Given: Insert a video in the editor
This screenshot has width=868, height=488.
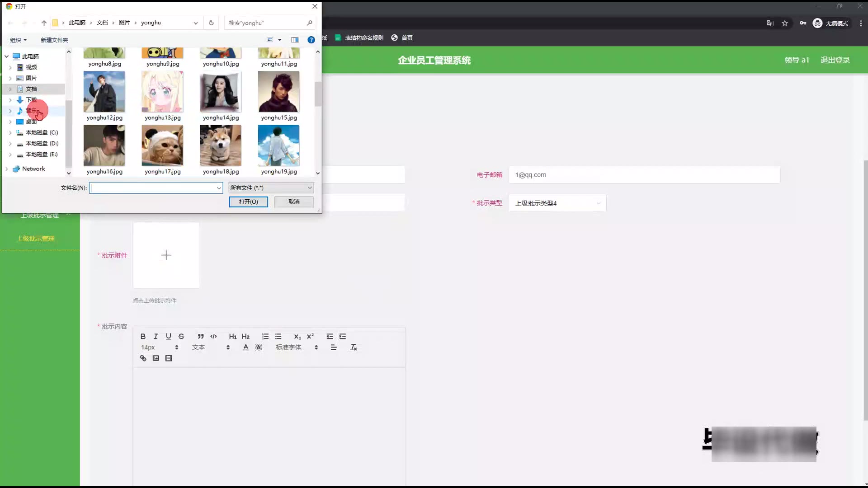Looking at the screenshot, I should pyautogui.click(x=169, y=358).
